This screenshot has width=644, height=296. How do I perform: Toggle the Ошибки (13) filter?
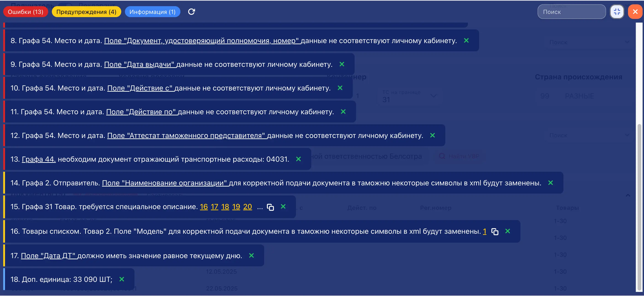26,11
